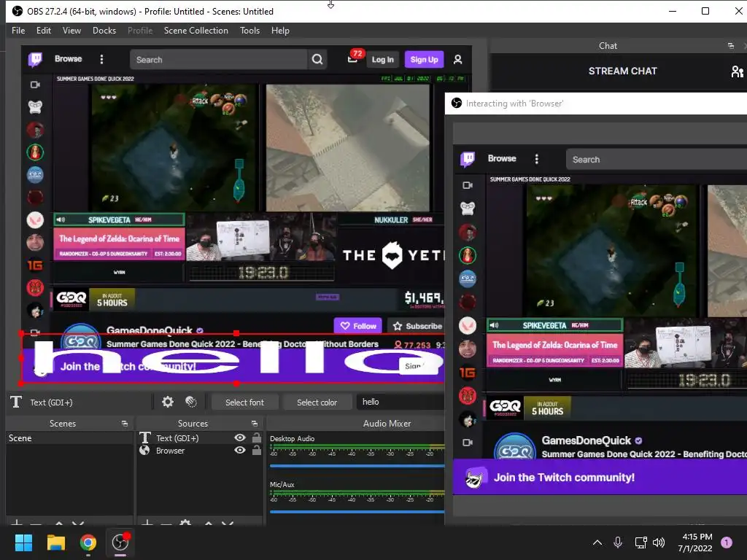Click the Twitch logo in the OBS preview

point(35,60)
